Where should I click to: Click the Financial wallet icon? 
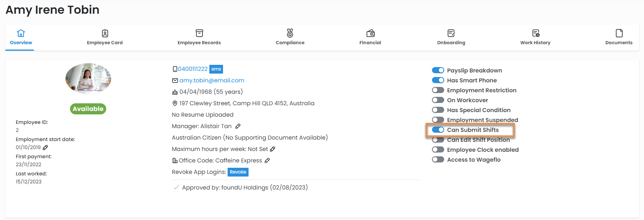coord(370,33)
